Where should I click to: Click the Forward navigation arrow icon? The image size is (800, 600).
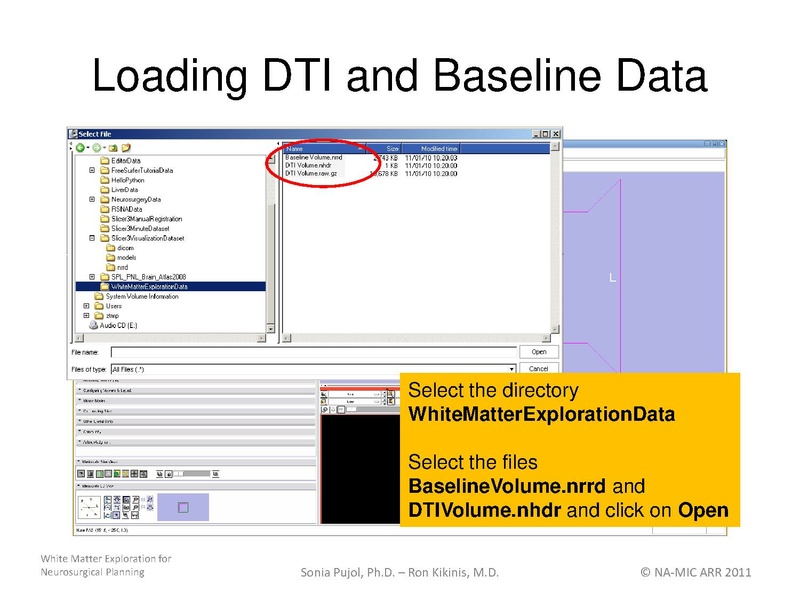tap(96, 147)
